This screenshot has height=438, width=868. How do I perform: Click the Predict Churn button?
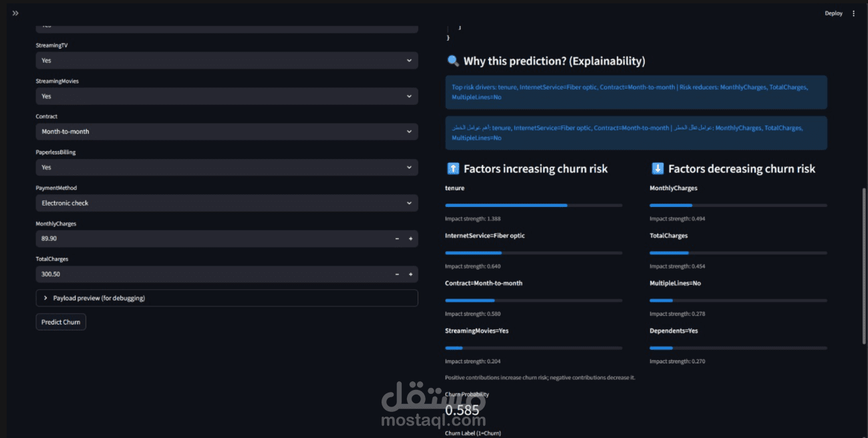pos(61,322)
